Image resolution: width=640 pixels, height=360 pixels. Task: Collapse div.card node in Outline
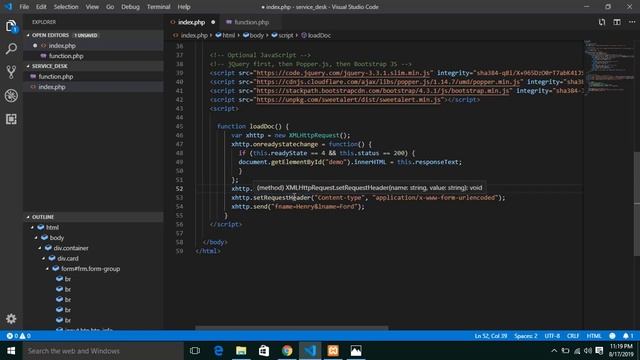point(43,258)
